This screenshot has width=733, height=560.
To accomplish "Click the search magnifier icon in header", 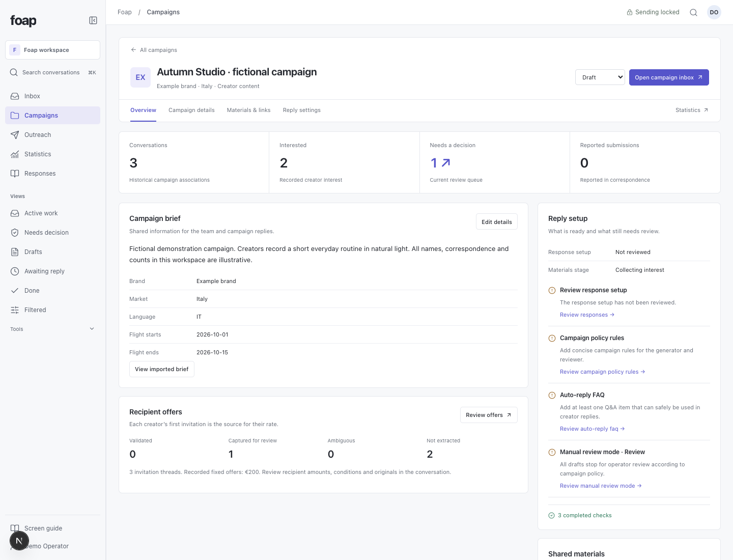I will (693, 12).
